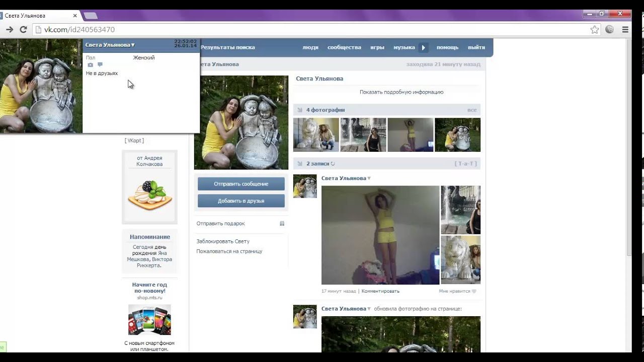Click Начните год по-новому! ad title
The image size is (644, 362).
coord(150,288)
